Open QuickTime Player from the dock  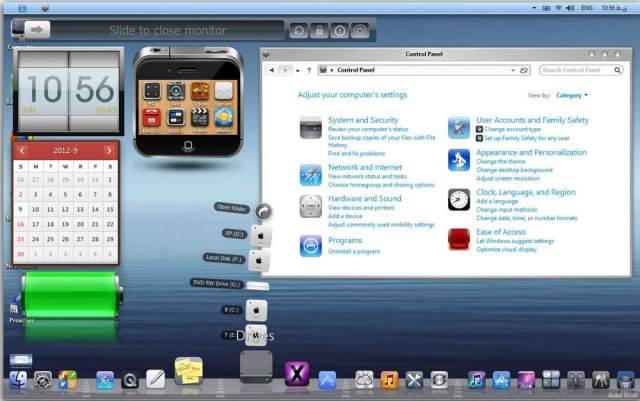130,381
